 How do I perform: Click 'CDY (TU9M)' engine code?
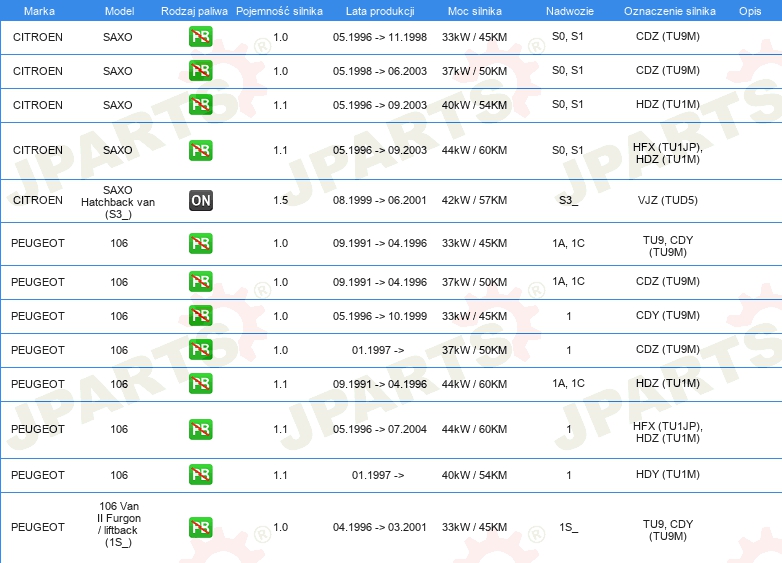667,315
